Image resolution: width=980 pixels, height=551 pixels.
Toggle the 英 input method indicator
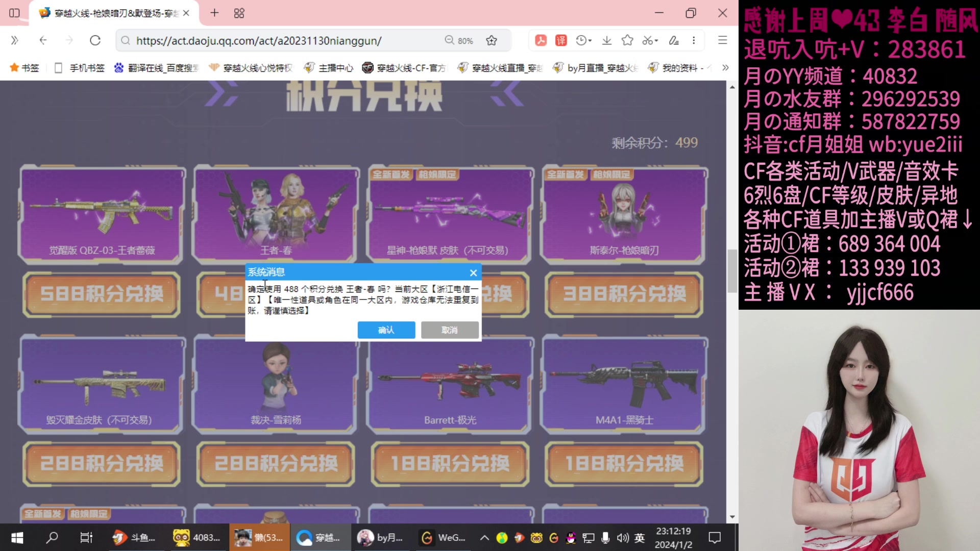coord(640,538)
